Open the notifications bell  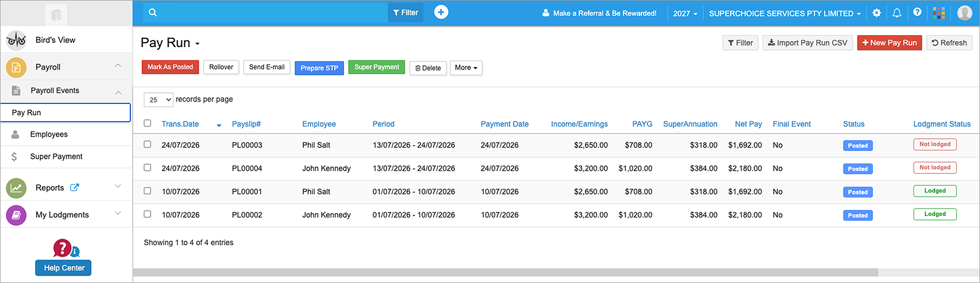897,13
